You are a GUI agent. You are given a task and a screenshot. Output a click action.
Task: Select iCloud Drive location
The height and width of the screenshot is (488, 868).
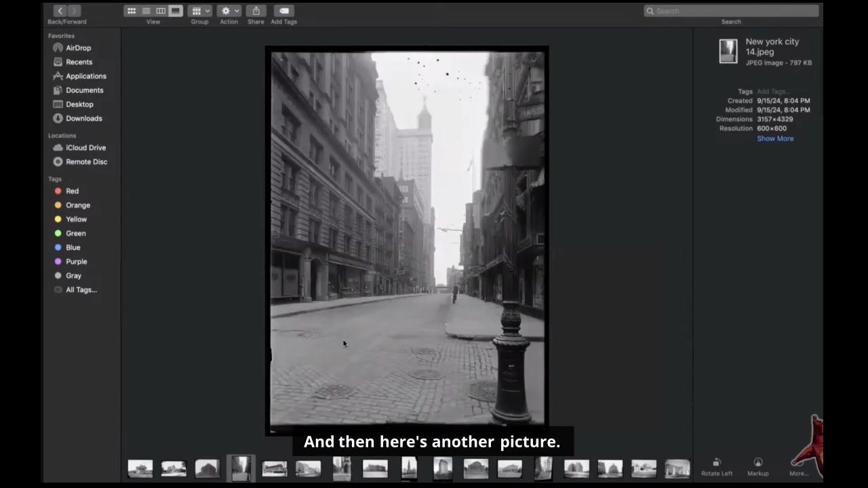[85, 148]
